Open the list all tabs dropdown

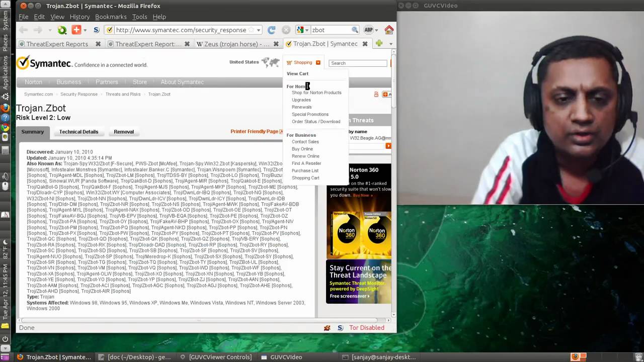[391, 44]
